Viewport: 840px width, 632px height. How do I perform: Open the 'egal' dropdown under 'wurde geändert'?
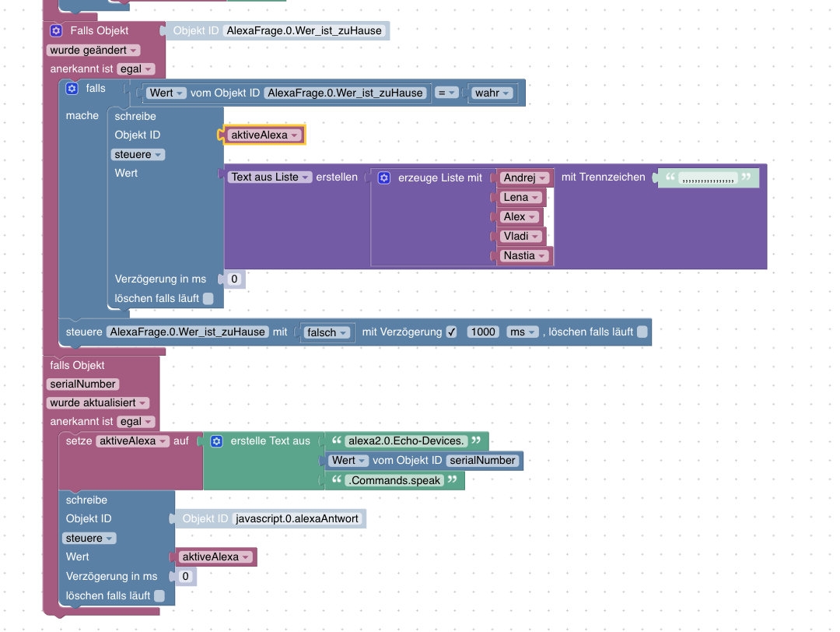pos(136,69)
